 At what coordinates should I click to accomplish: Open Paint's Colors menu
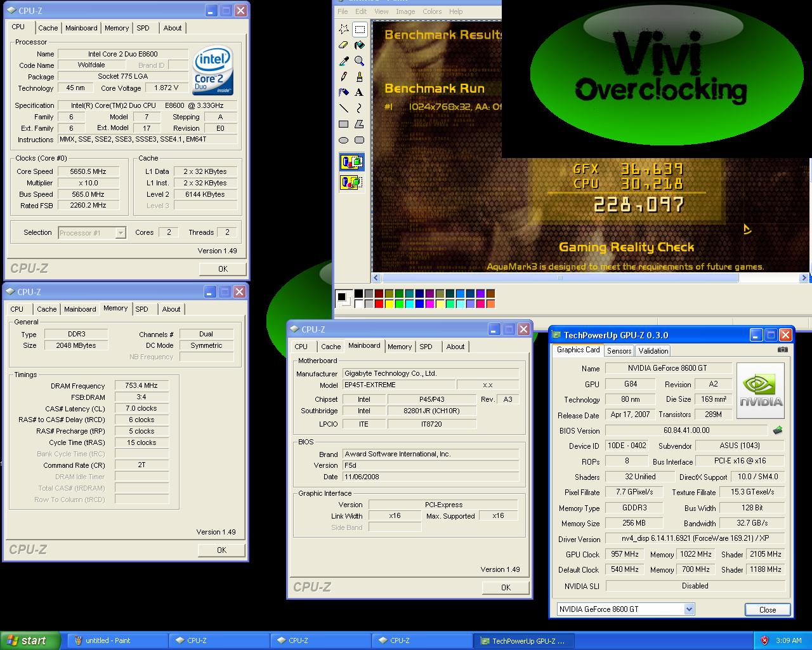tap(432, 11)
